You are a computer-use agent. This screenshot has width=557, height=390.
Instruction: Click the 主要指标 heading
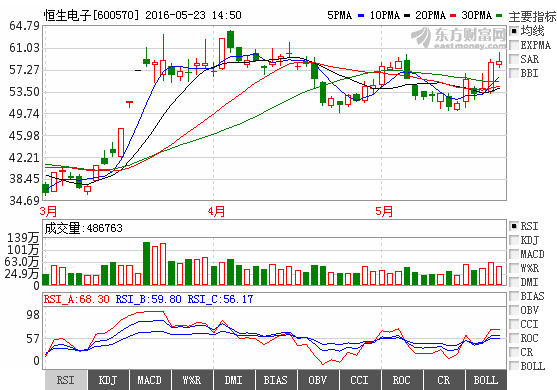tap(532, 17)
